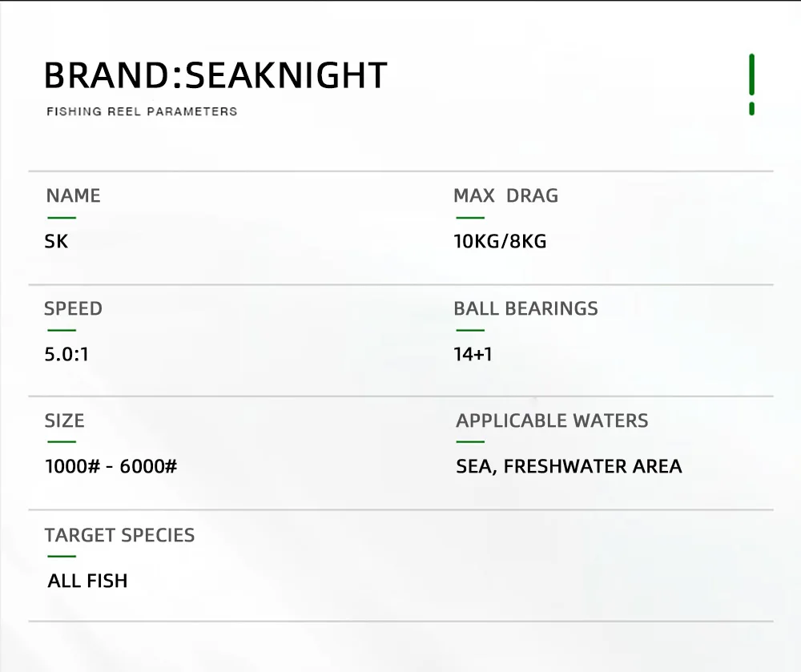The height and width of the screenshot is (672, 801).
Task: Select the 5.0:1 speed ratio value
Action: pos(66,353)
